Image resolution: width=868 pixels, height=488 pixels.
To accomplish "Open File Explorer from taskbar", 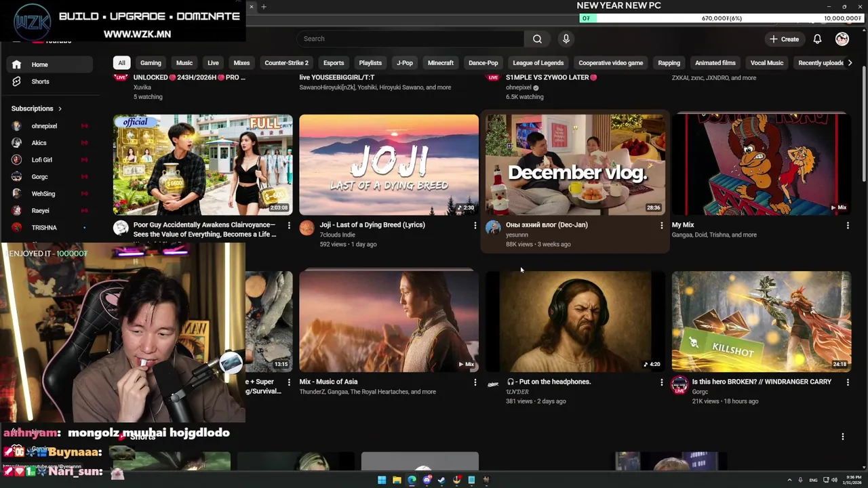I will click(x=397, y=480).
